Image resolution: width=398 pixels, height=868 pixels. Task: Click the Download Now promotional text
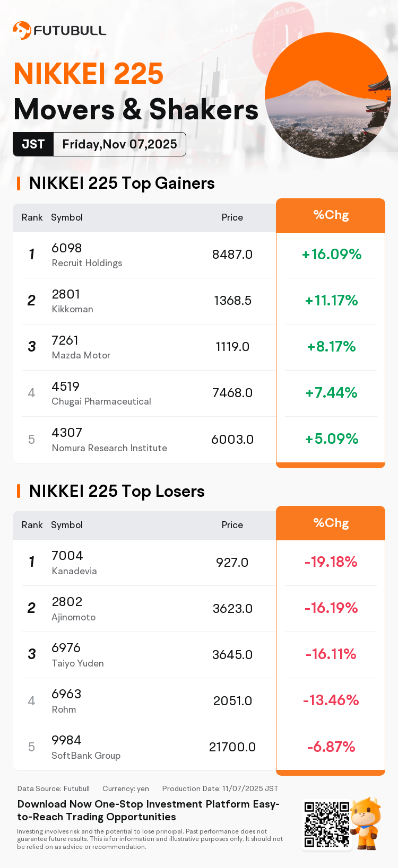click(149, 810)
